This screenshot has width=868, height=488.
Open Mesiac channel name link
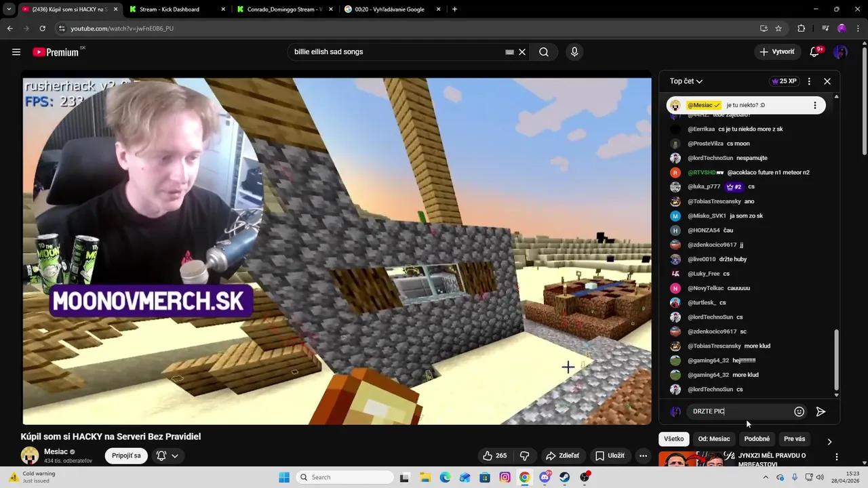tap(56, 451)
